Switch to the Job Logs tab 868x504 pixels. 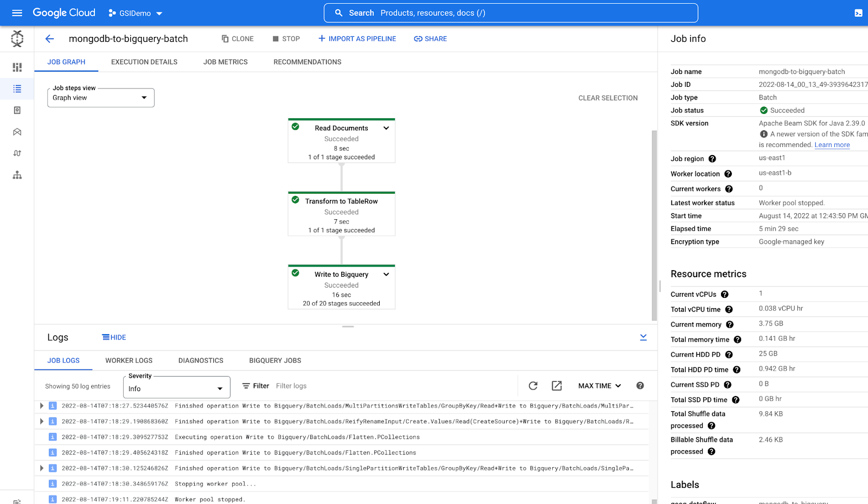(x=63, y=360)
